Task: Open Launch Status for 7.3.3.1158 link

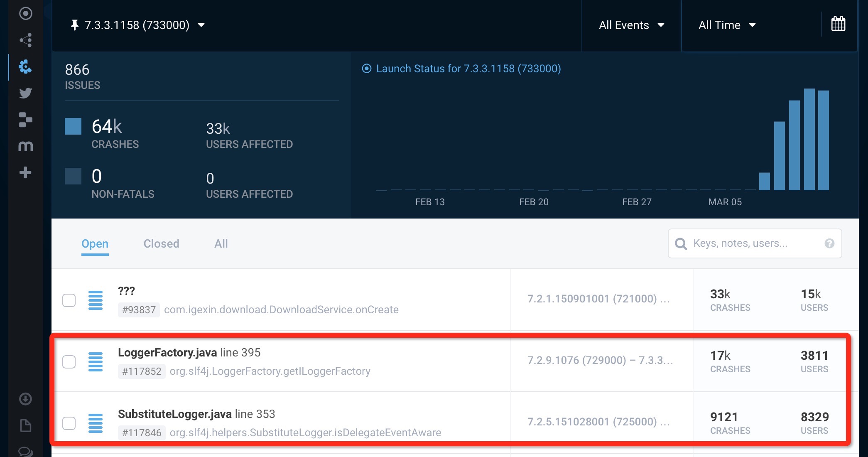Action: (468, 69)
